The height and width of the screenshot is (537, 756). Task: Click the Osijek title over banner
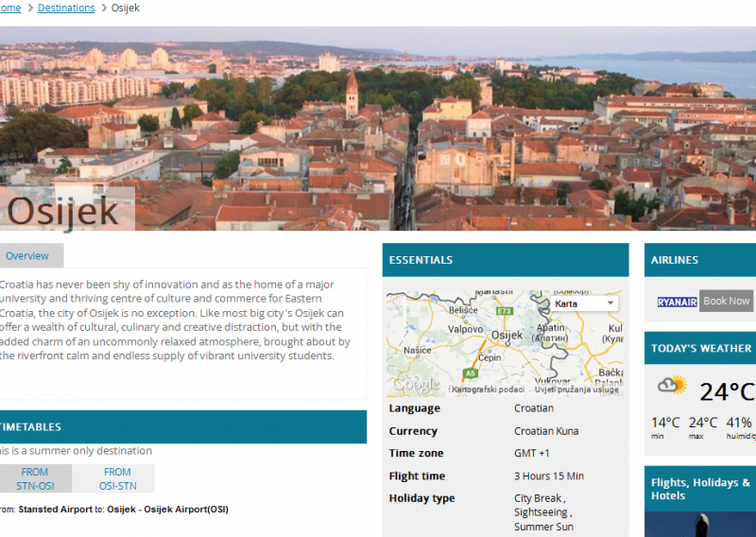pyautogui.click(x=62, y=212)
